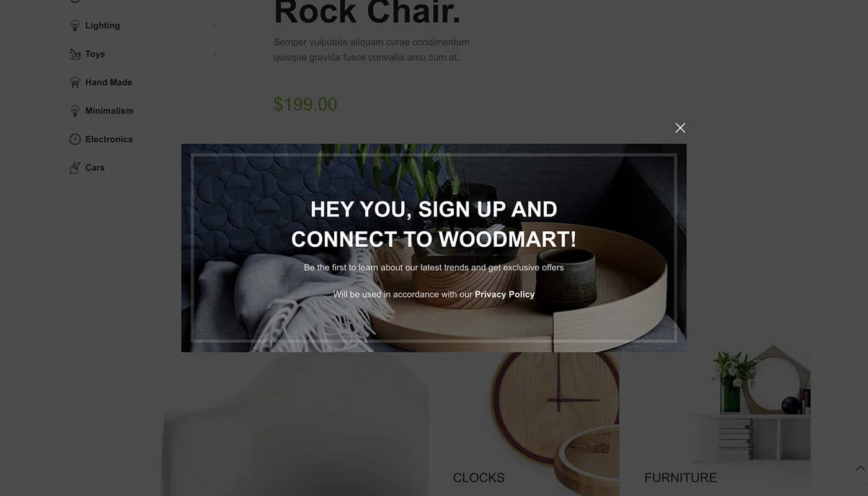Open the Privacy Policy link
The image size is (868, 496).
coord(505,294)
